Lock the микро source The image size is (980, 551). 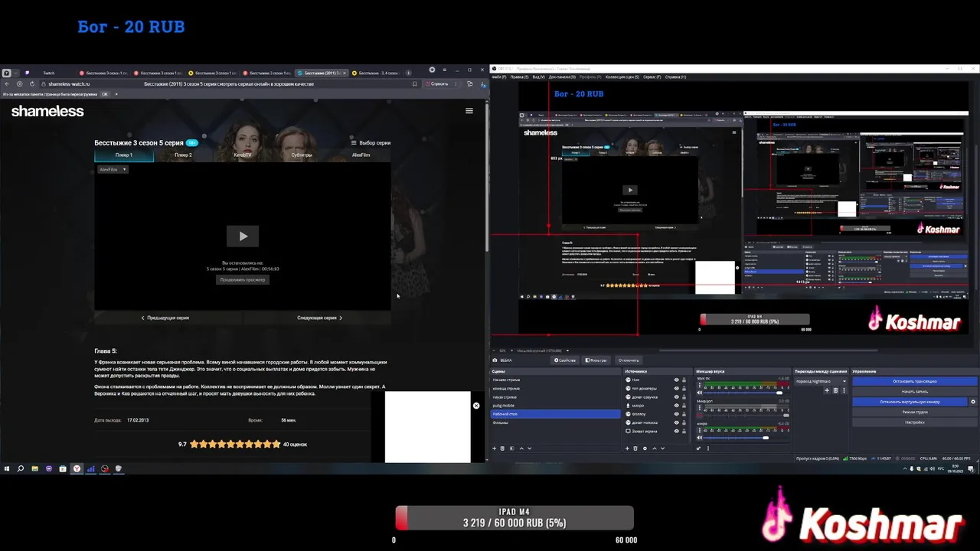click(684, 406)
